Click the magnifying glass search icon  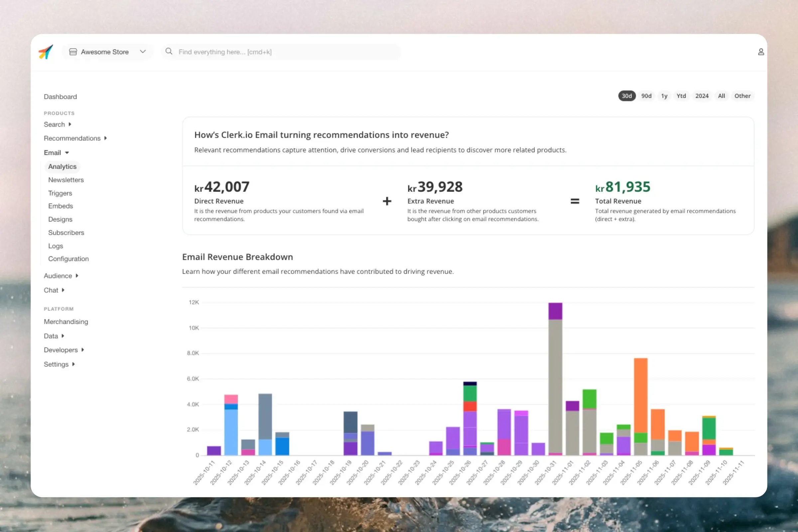coord(169,52)
